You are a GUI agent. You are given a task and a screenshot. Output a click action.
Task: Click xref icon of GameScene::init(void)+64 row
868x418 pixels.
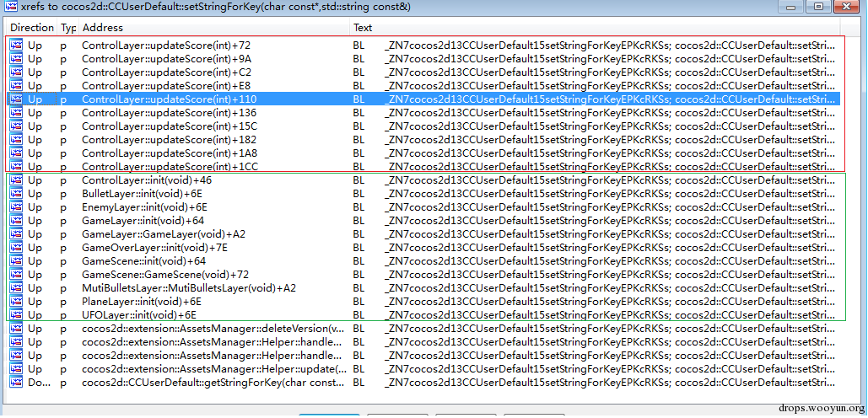[x=15, y=261]
